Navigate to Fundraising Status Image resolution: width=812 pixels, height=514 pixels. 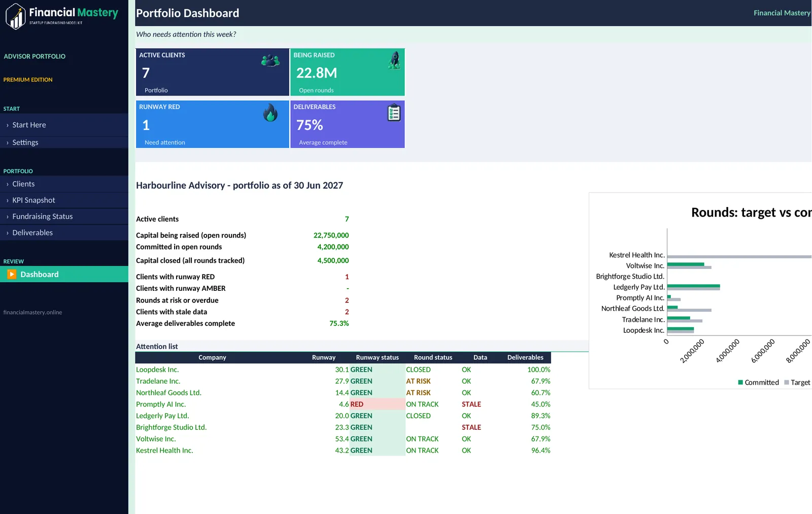[x=64, y=217]
